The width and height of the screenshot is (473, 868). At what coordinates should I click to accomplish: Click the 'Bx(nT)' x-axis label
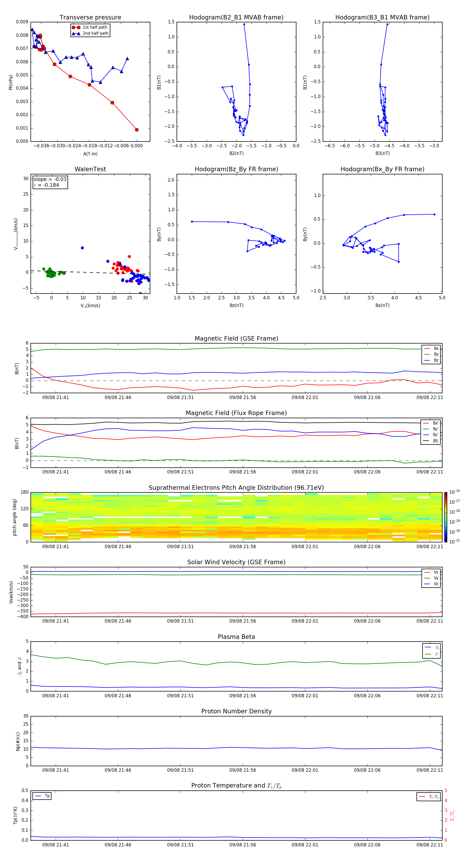[382, 305]
